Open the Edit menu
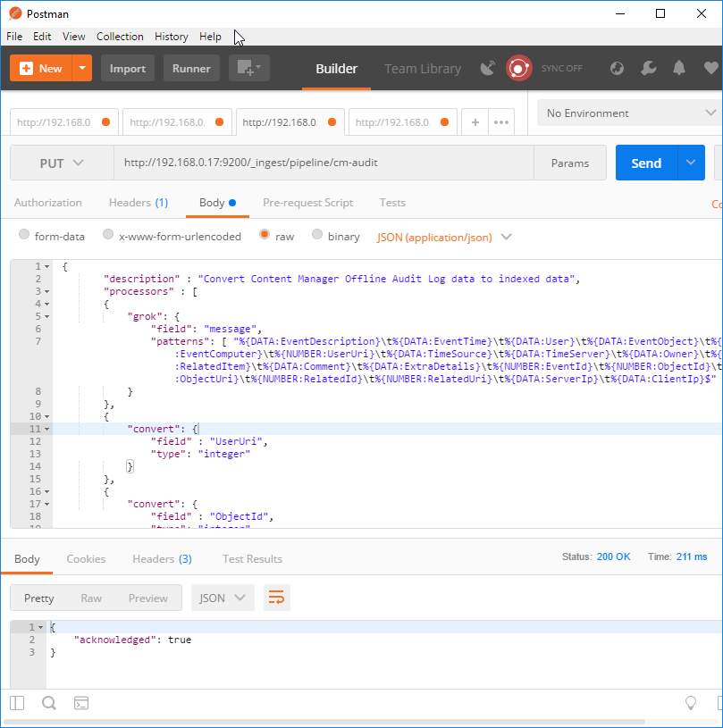Image resolution: width=723 pixels, height=728 pixels. (x=42, y=37)
